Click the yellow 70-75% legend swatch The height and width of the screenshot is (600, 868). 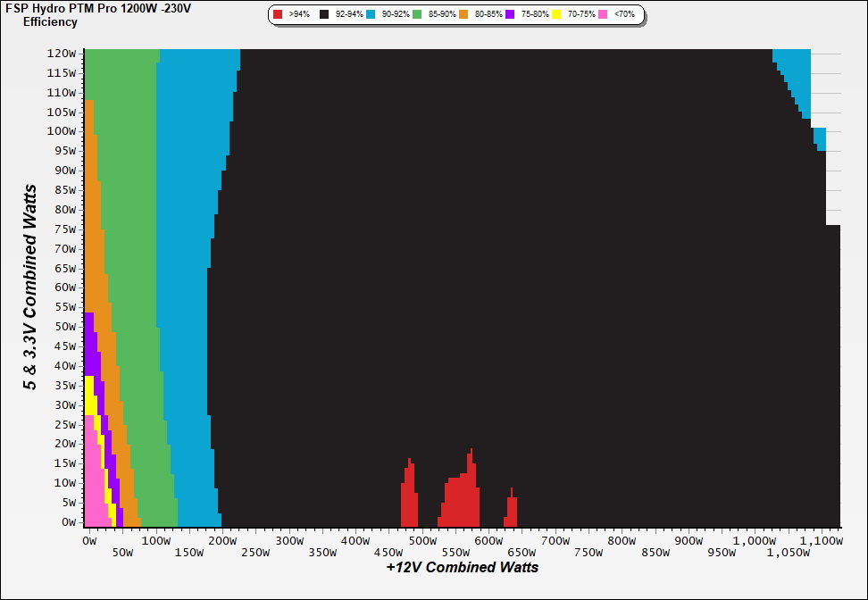(556, 15)
